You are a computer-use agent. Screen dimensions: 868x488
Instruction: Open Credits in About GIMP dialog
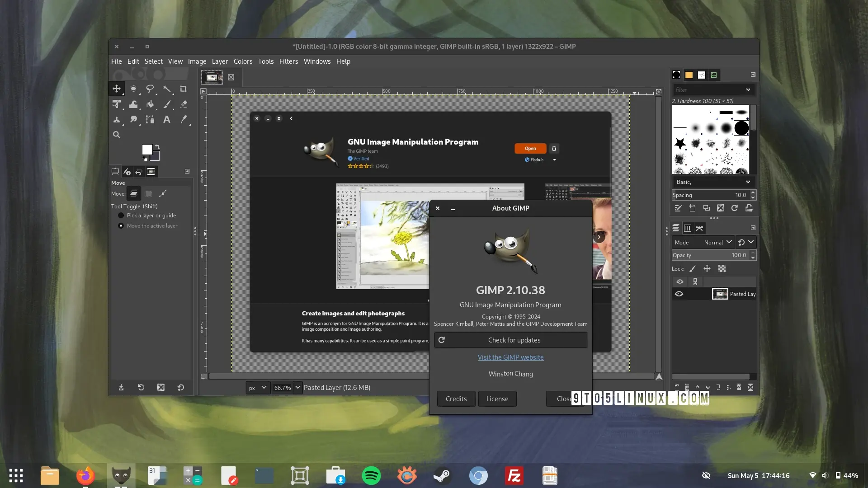[456, 399]
